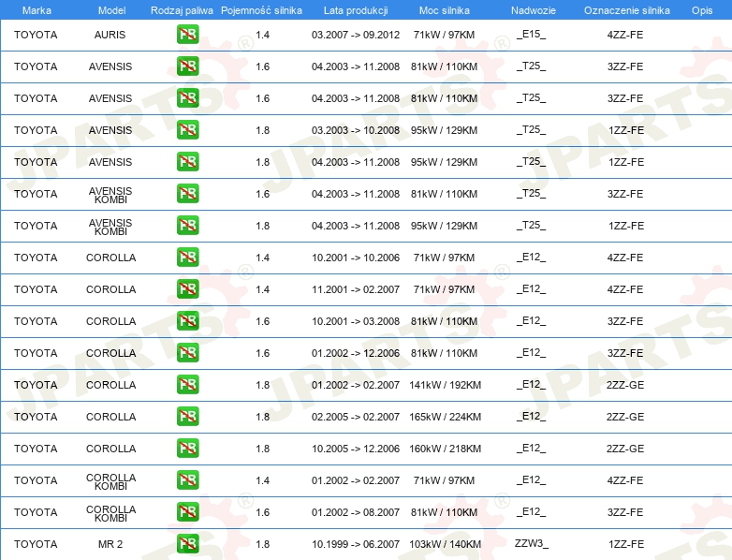The width and height of the screenshot is (732, 560).
Task: Click the 1.4 engine capacity in AURIS row
Action: [x=263, y=35]
